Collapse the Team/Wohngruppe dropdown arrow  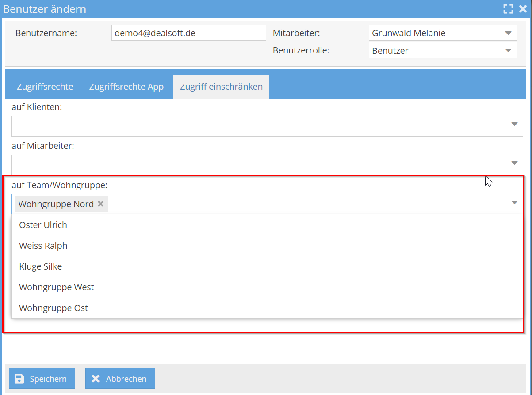click(x=514, y=202)
